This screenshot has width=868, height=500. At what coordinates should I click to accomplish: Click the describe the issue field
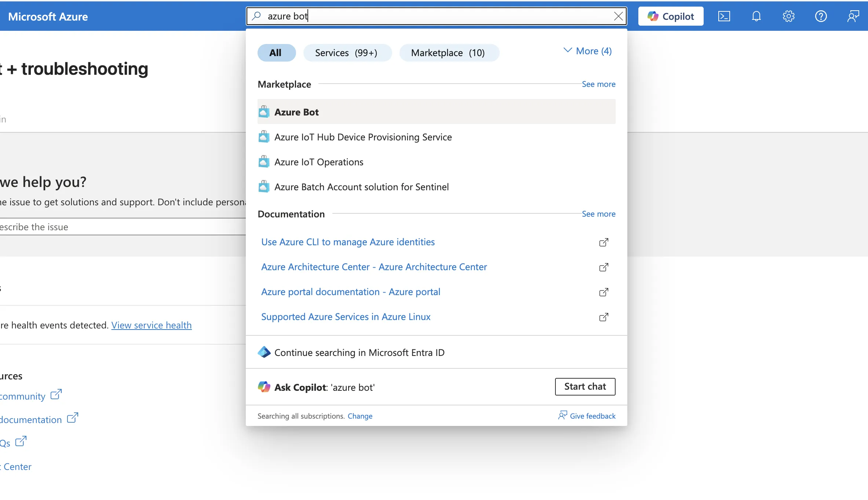coord(123,227)
